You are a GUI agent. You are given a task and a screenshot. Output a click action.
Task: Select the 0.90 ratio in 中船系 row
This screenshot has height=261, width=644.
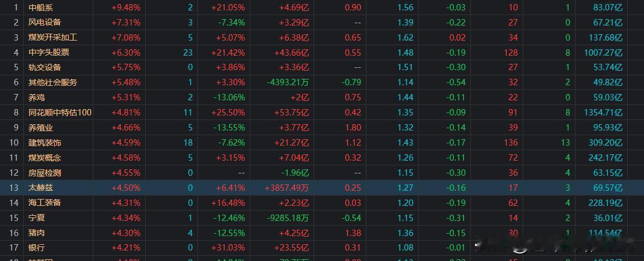(353, 7)
